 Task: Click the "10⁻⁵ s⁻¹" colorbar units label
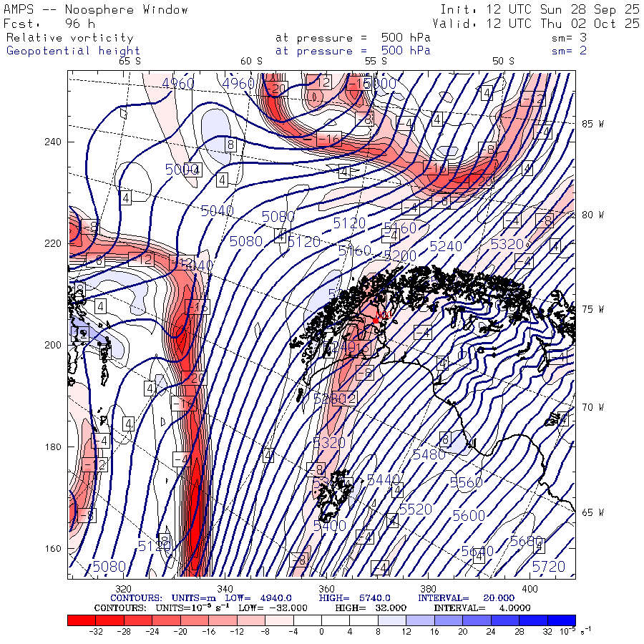575,631
